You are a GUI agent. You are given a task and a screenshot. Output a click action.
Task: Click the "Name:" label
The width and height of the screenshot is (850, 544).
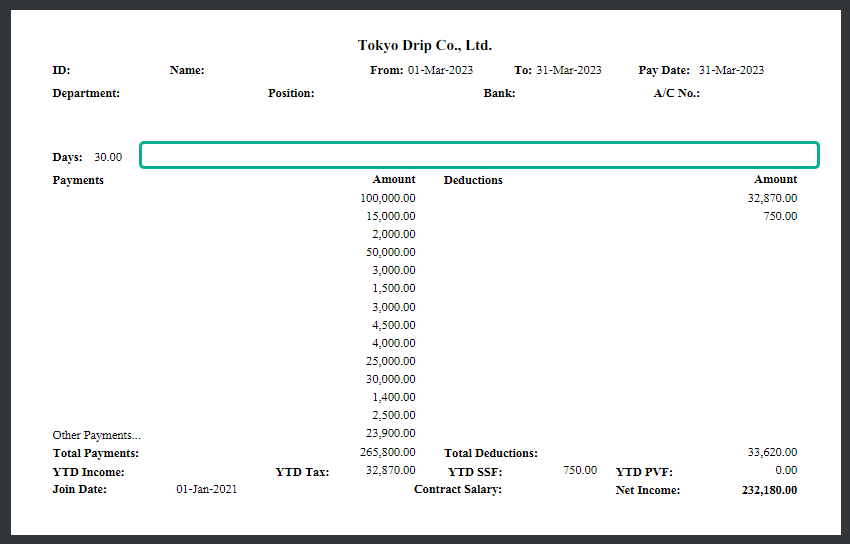point(187,70)
